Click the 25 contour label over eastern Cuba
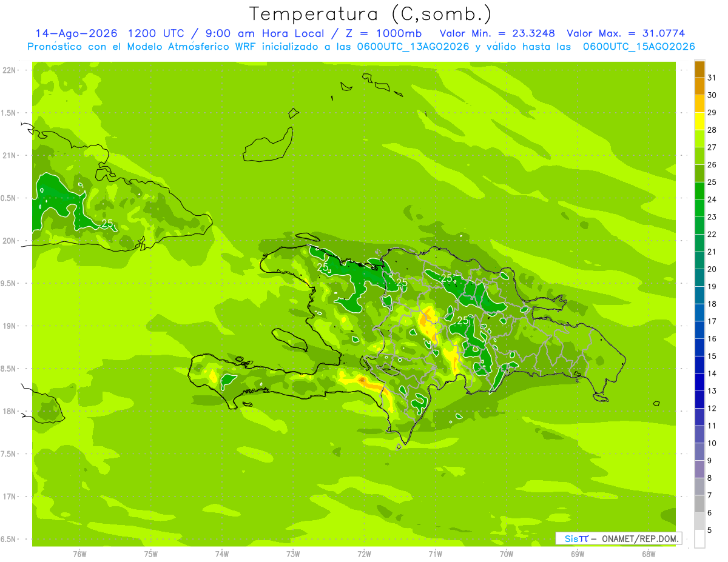The image size is (728, 562). click(107, 223)
